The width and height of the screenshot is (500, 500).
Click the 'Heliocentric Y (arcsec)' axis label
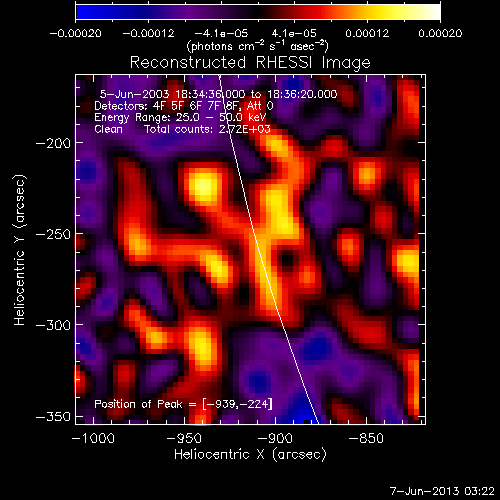[x=20, y=250]
